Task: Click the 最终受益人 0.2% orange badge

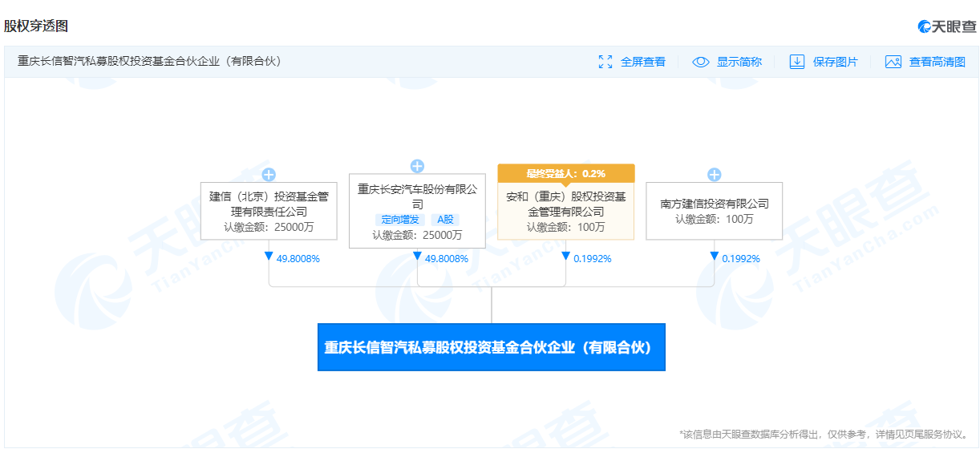Action: pyautogui.click(x=565, y=173)
